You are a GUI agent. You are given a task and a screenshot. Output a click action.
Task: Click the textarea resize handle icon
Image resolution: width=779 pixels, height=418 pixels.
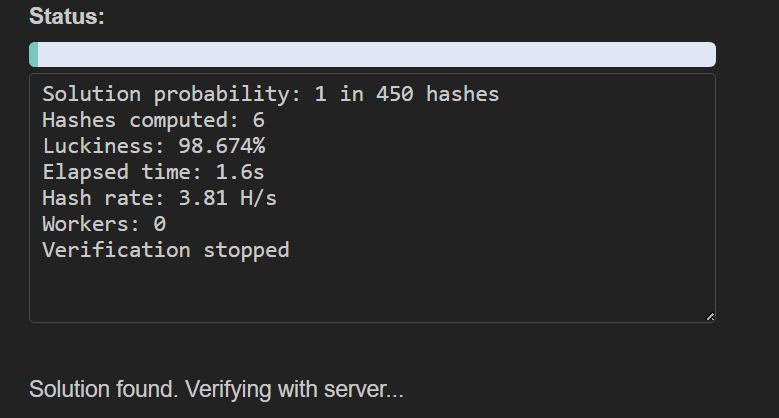pos(710,317)
